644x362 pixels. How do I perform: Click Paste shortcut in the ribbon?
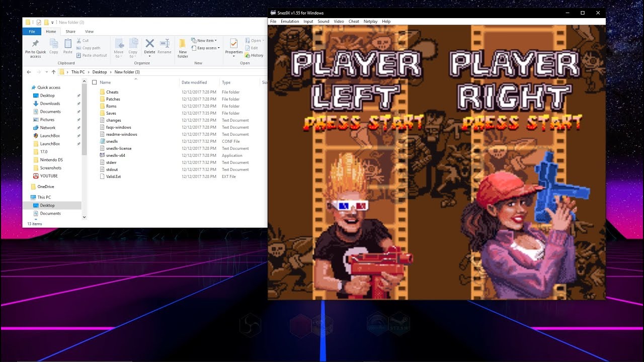point(92,55)
